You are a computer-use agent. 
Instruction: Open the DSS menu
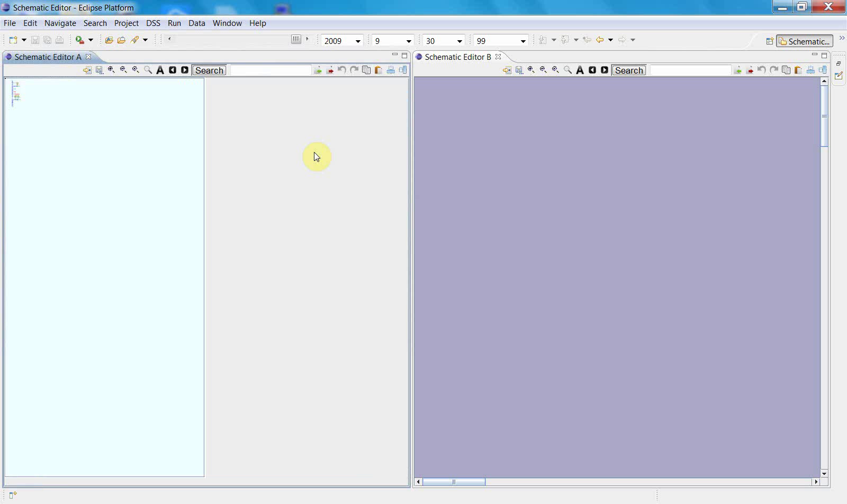[153, 23]
